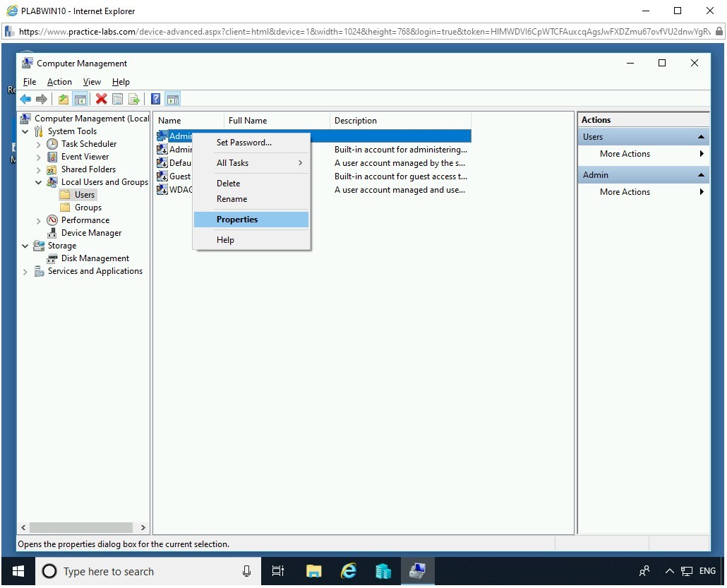Choose Rename from context menu
The image size is (727, 588).
click(252, 199)
